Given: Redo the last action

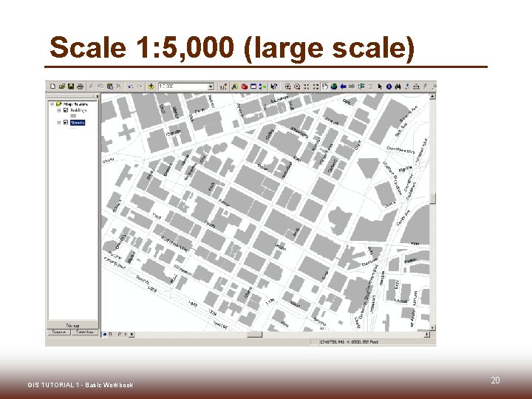Looking at the screenshot, I should coord(139,86).
